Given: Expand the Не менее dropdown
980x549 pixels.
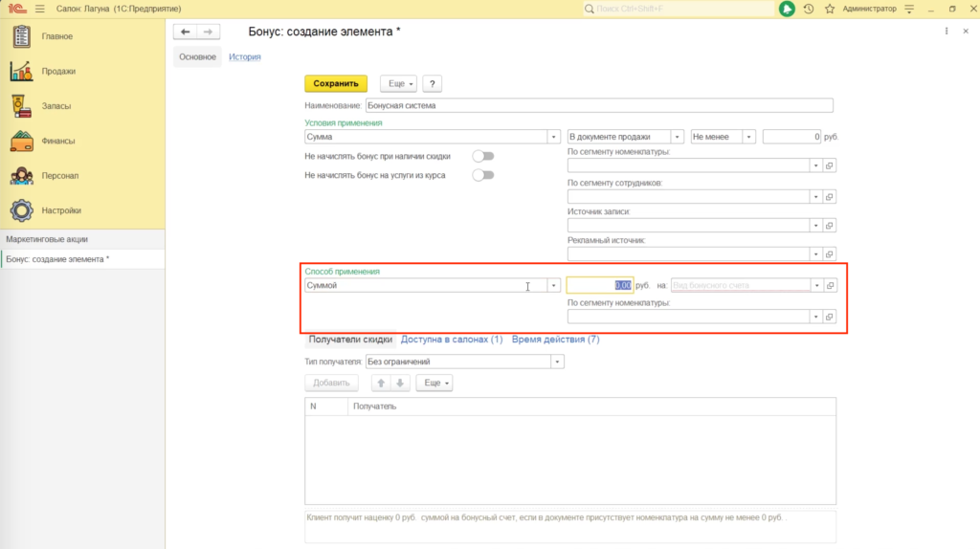Looking at the screenshot, I should (x=748, y=137).
